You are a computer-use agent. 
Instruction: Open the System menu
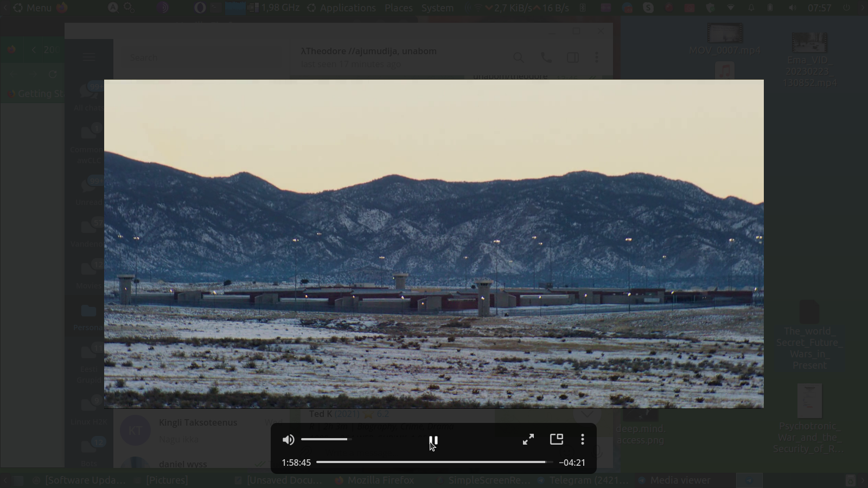(x=437, y=8)
